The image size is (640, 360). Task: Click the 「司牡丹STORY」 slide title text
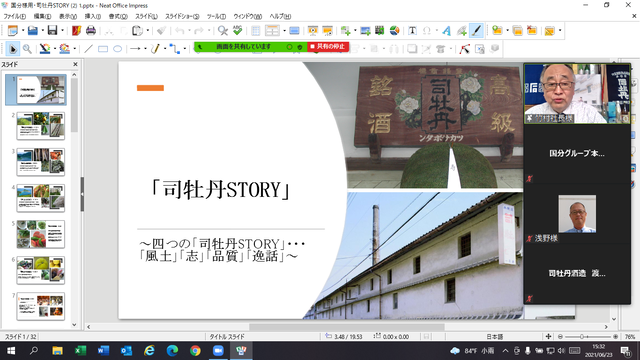220,190
